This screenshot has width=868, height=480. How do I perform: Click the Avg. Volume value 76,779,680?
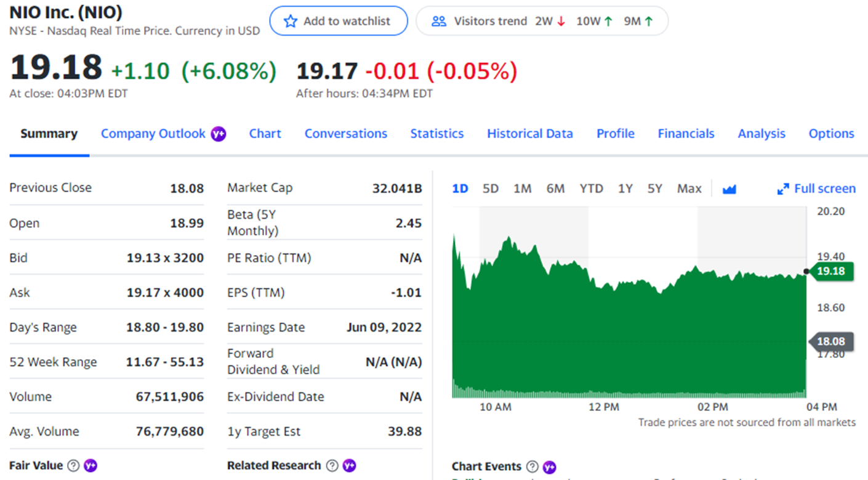click(x=170, y=431)
